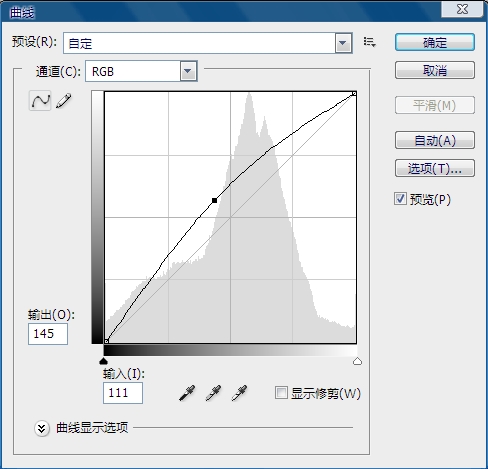Click the black input slider triangle
488x469 pixels.
tap(103, 361)
